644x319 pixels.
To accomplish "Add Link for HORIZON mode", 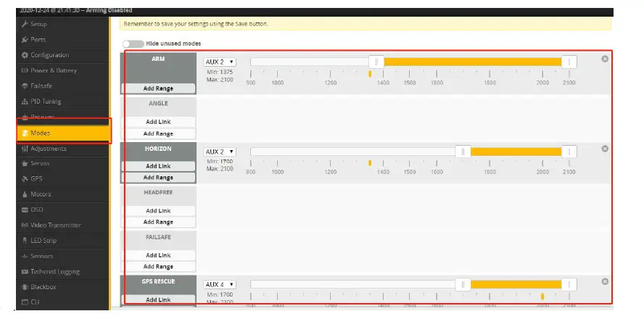I will (x=158, y=166).
